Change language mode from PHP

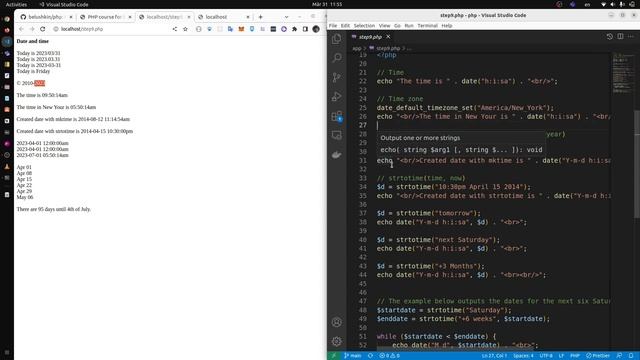[x=575, y=356]
